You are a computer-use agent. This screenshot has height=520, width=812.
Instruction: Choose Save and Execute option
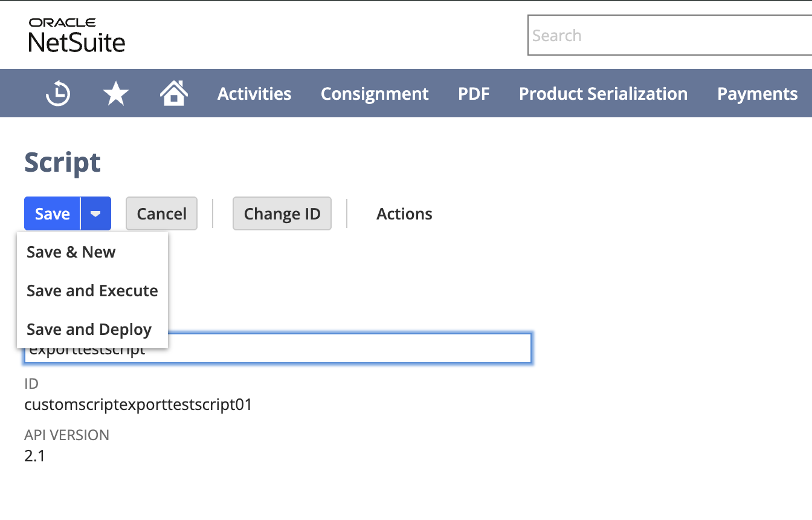[x=92, y=291]
